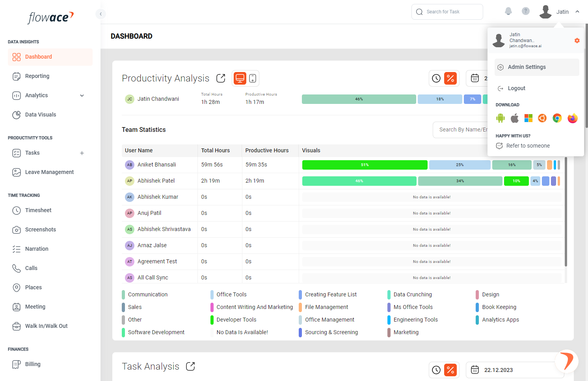Toggle the Design legend item
This screenshot has height=381, width=588.
[x=488, y=294]
